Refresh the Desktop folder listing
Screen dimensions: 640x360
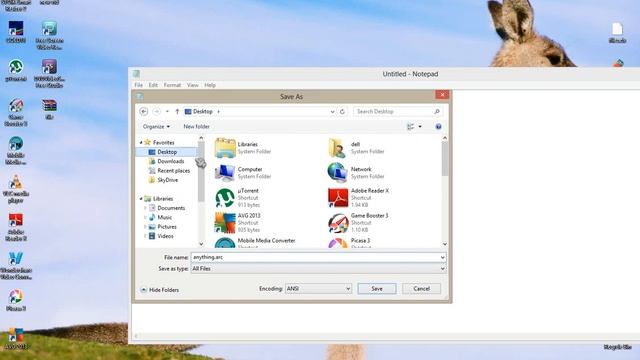tap(342, 111)
